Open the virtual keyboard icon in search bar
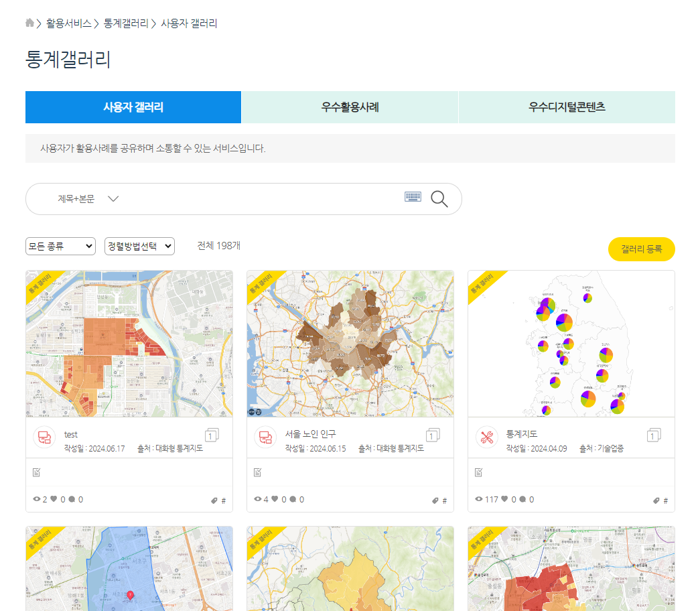Viewport: 700px width, 611px height. 413,196
